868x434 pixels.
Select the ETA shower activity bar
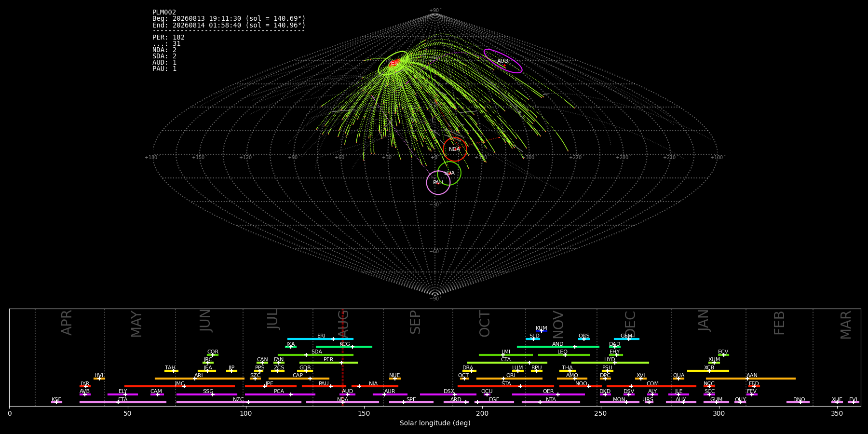tap(123, 402)
